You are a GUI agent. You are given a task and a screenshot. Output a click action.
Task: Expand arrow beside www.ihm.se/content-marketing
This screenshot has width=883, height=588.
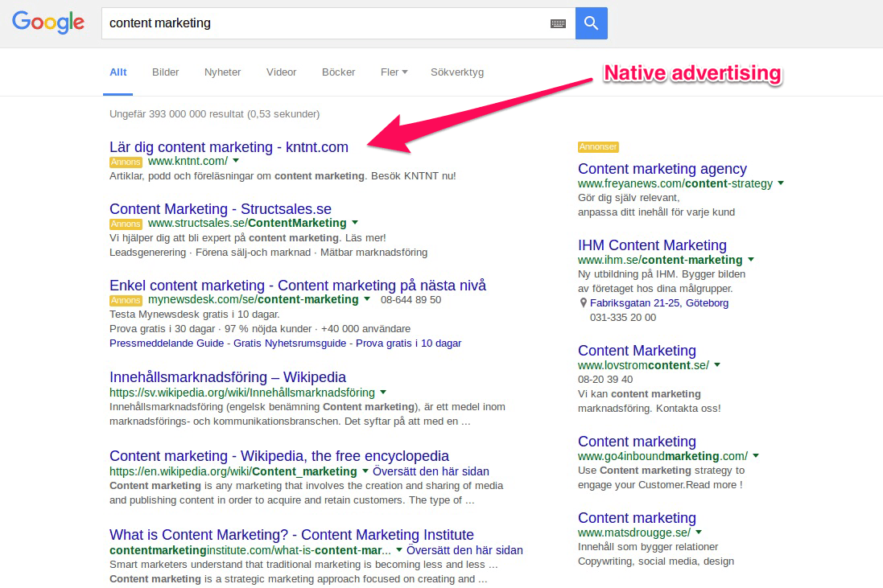tap(751, 260)
